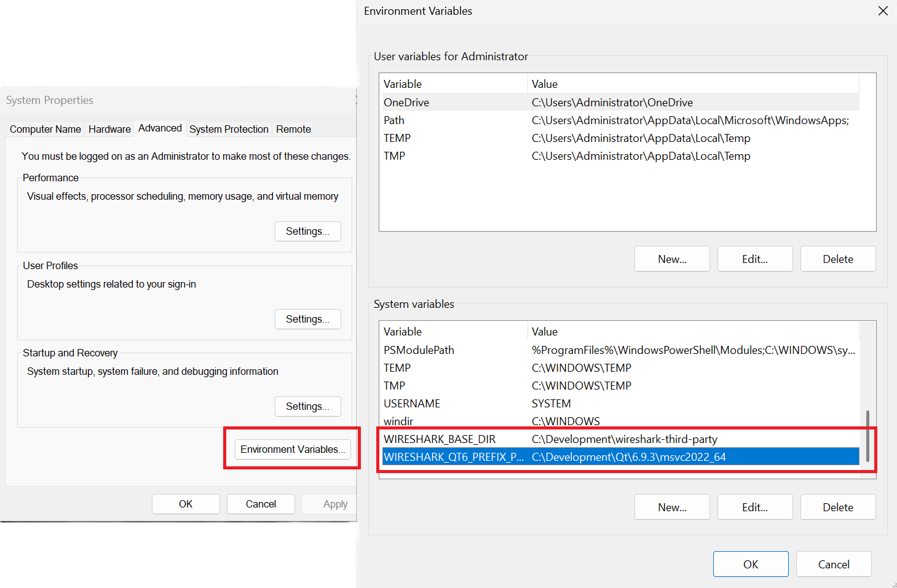Open User Profiles Settings

pos(307,319)
